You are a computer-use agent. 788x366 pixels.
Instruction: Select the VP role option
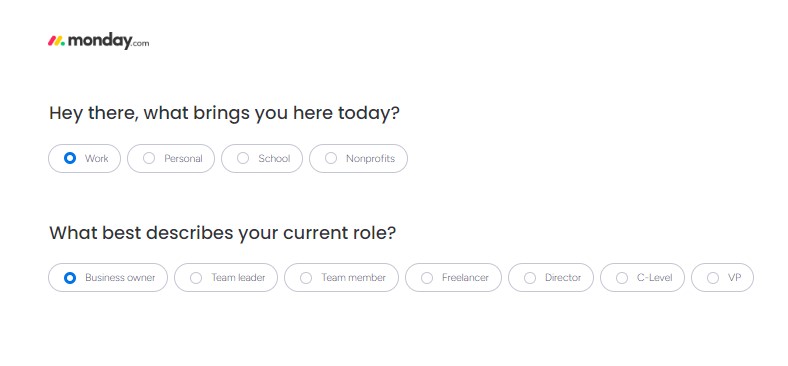(723, 278)
